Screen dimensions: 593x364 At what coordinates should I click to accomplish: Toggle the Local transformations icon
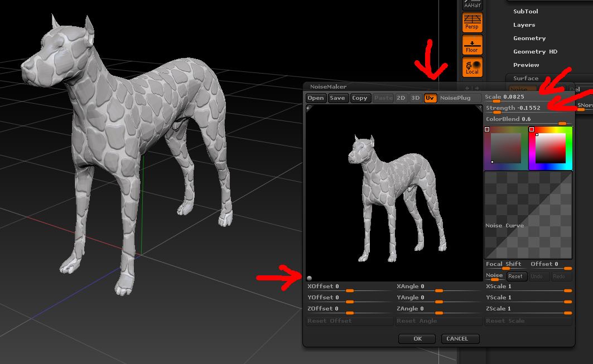(x=472, y=67)
